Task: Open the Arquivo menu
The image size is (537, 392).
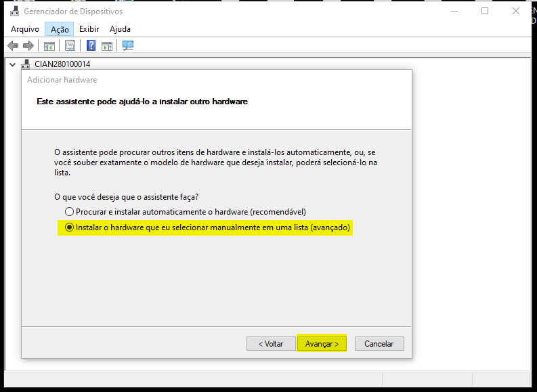Action: (25, 29)
